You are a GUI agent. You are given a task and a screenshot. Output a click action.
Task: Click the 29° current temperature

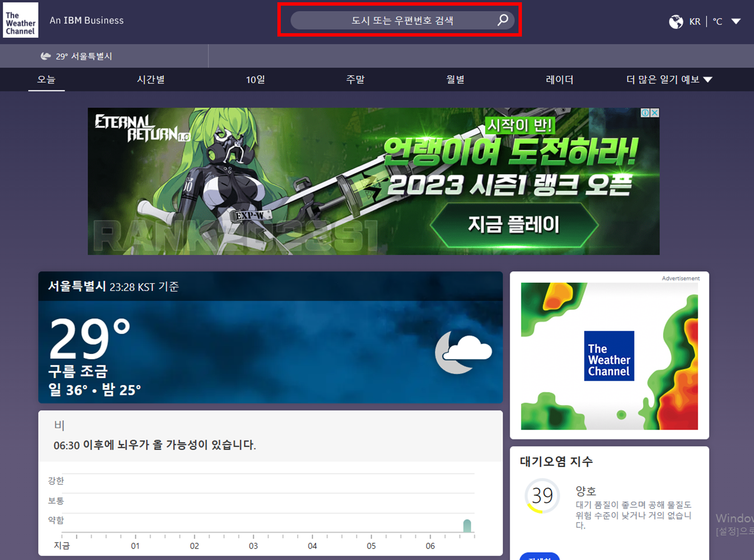point(89,339)
